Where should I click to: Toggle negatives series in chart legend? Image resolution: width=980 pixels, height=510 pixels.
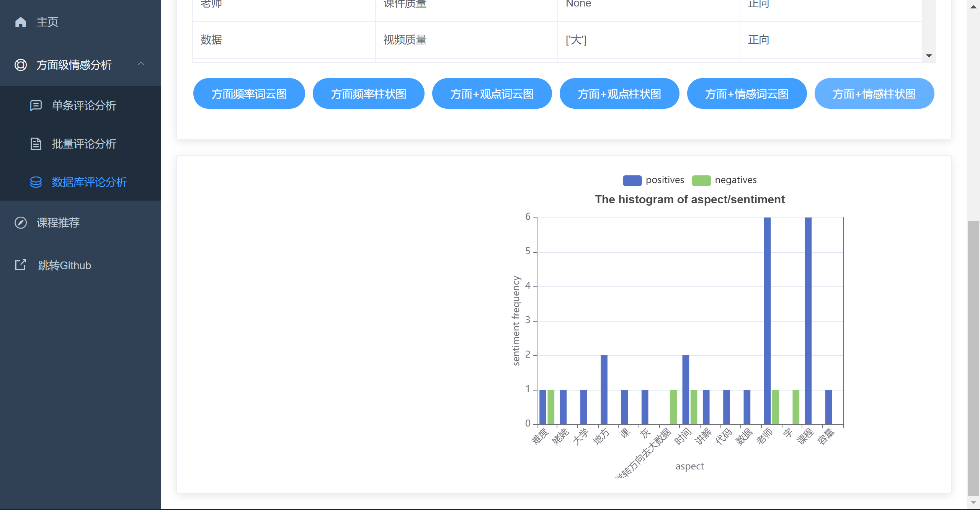[x=735, y=180]
